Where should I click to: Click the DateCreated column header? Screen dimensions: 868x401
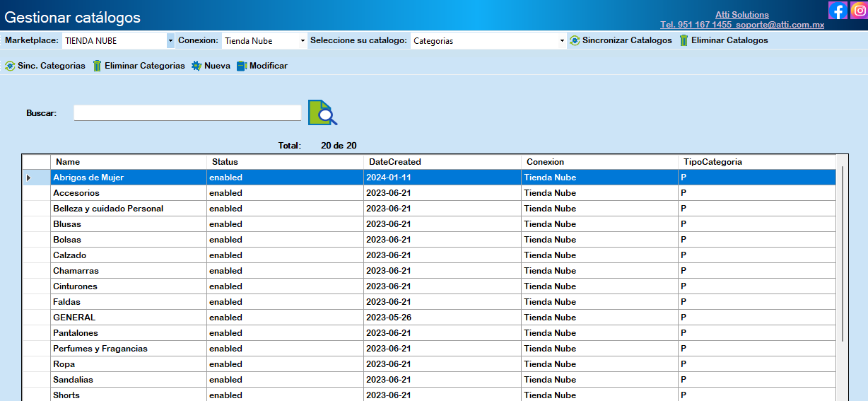[442, 162]
